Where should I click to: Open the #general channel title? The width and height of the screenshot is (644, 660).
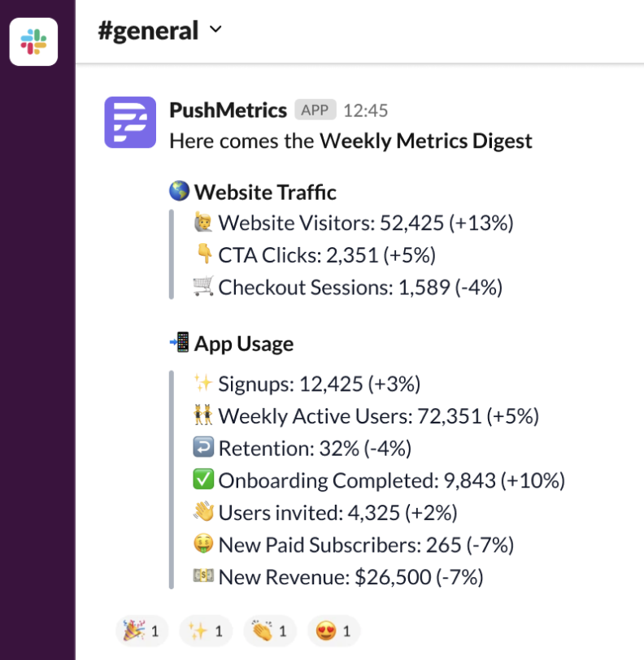tap(148, 31)
